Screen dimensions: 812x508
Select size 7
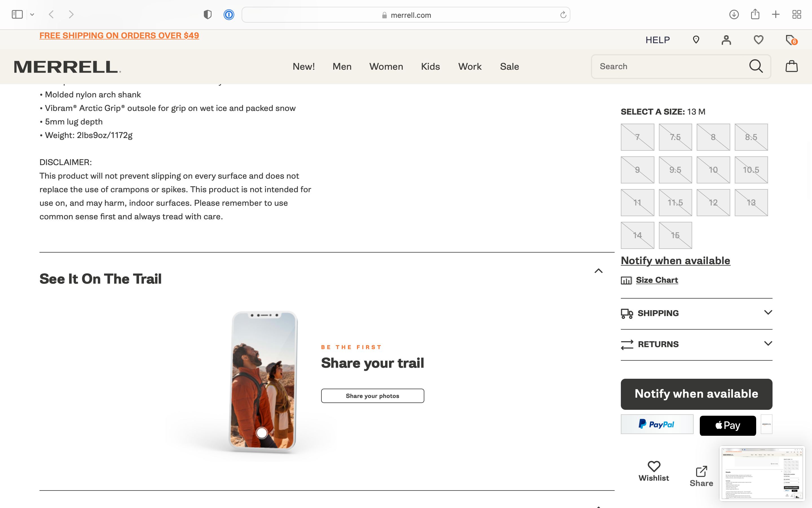pyautogui.click(x=637, y=137)
